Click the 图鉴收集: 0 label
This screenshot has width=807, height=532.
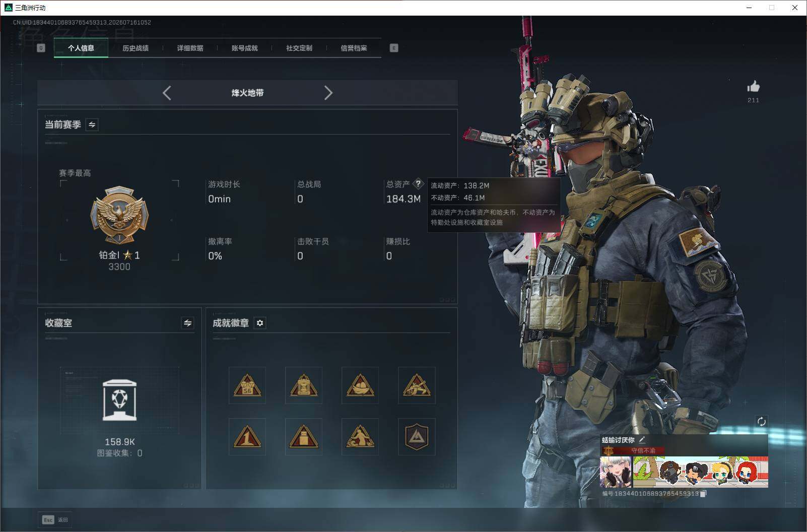click(120, 453)
